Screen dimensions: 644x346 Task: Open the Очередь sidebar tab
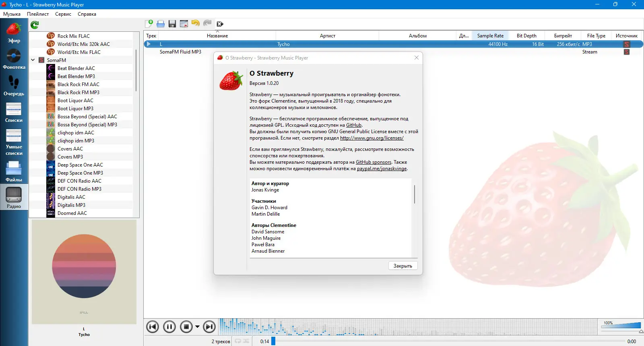(14, 86)
